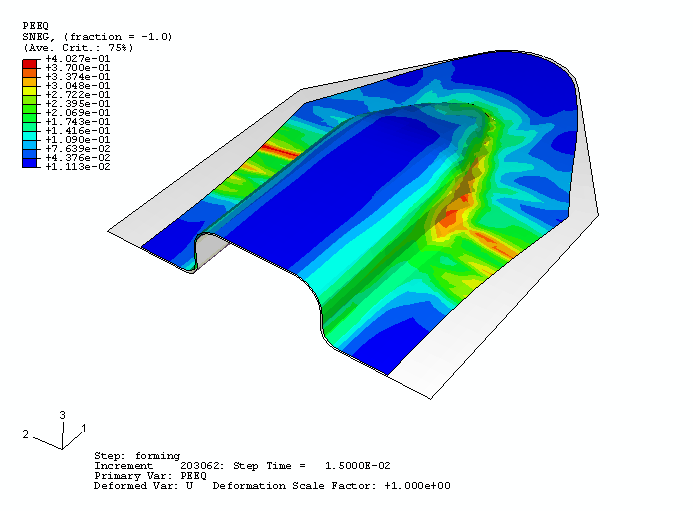Click the yellow legend swatch for +2.722e-01

(29, 91)
